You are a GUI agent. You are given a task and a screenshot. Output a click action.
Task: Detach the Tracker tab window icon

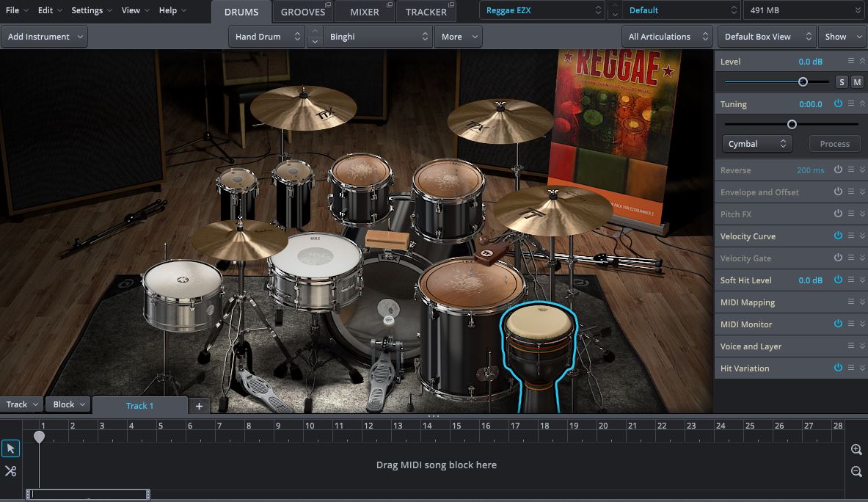(451, 4)
